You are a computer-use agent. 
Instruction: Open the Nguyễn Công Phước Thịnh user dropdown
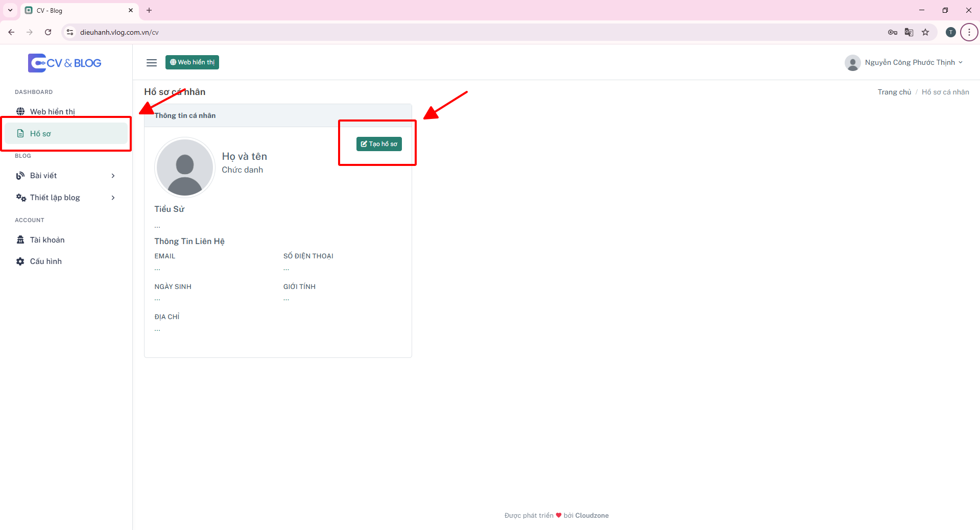coord(904,63)
